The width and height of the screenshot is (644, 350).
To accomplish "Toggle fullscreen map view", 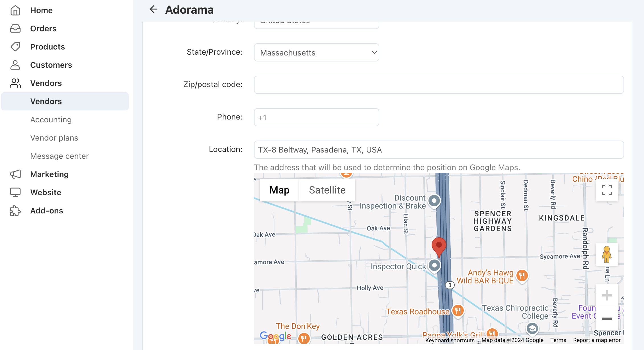I will tap(607, 190).
